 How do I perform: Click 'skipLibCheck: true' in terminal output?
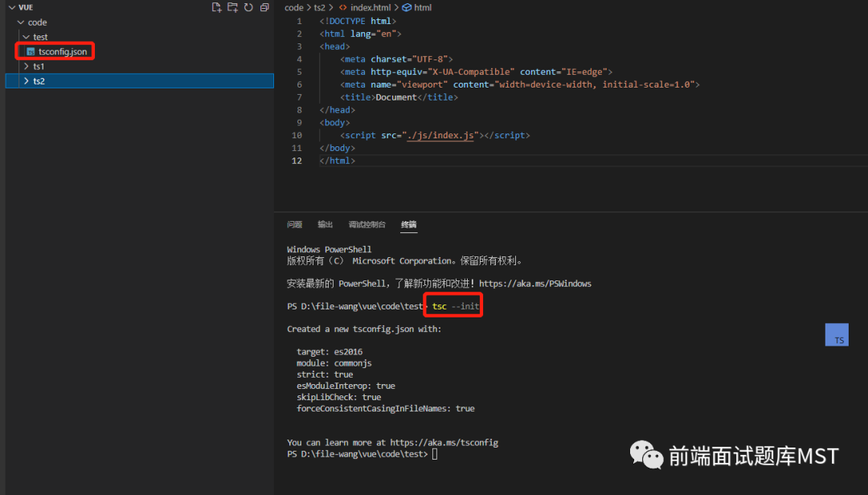pyautogui.click(x=339, y=397)
